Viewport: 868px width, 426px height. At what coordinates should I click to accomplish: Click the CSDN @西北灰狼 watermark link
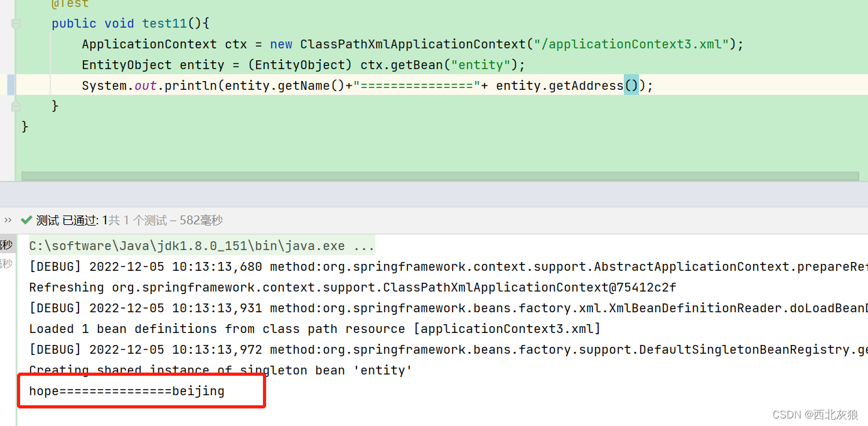click(814, 414)
